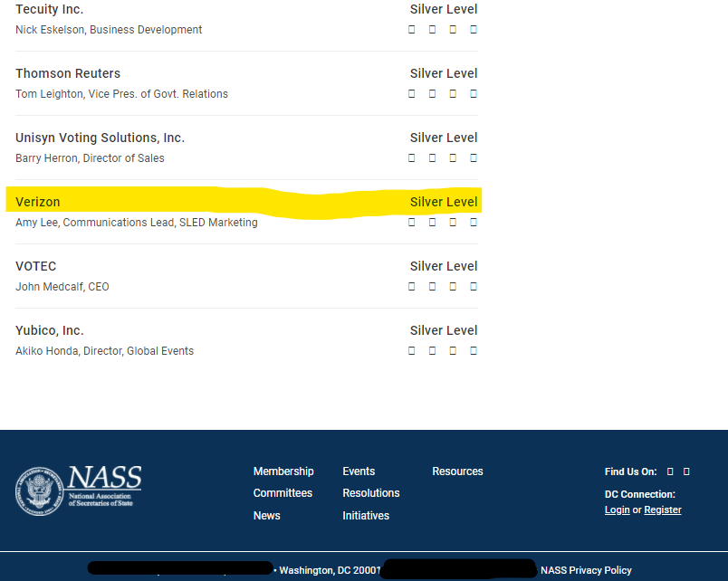Viewport: 728px width, 581px height.
Task: Click Tom Leighton, Vice Pres. contact text
Action: click(x=121, y=94)
